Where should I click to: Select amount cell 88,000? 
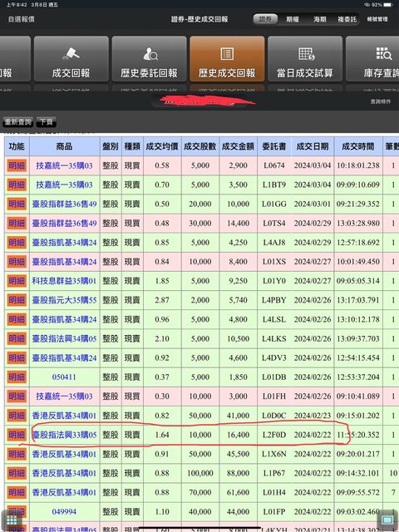click(239, 473)
